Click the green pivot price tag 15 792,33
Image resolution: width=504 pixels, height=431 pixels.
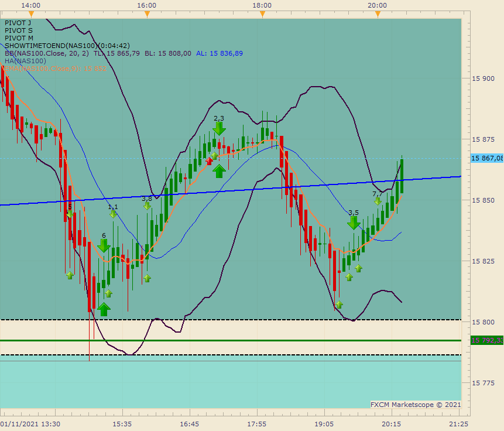tap(487, 340)
